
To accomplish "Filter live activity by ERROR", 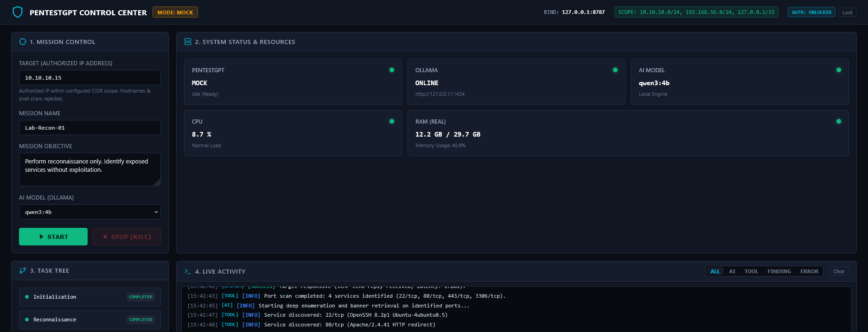I will coord(809,271).
